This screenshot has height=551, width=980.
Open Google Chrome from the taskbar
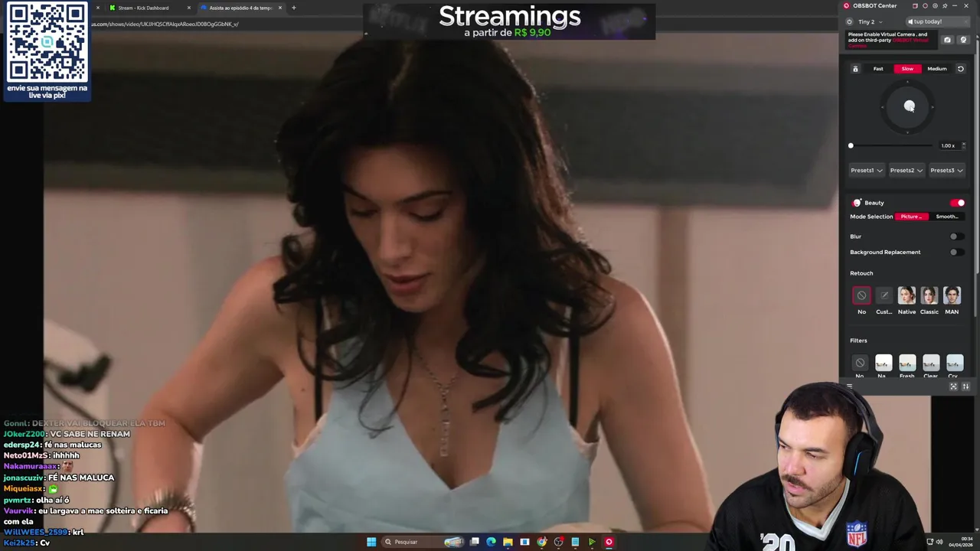point(541,542)
